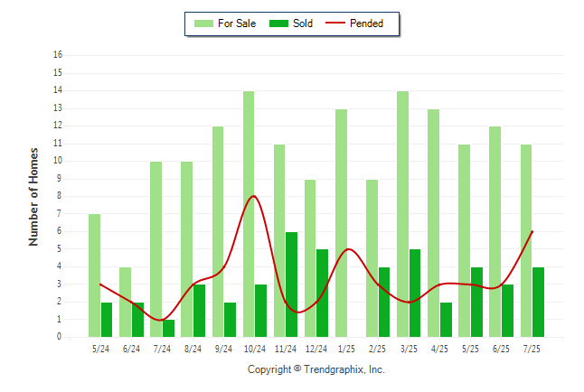The width and height of the screenshot is (584, 392).
Task: Click the '3/25' x-axis label
Action: click(x=409, y=349)
